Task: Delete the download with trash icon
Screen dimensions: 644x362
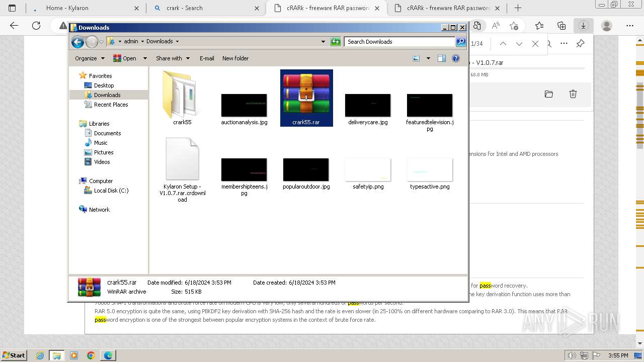Action: pyautogui.click(x=573, y=94)
